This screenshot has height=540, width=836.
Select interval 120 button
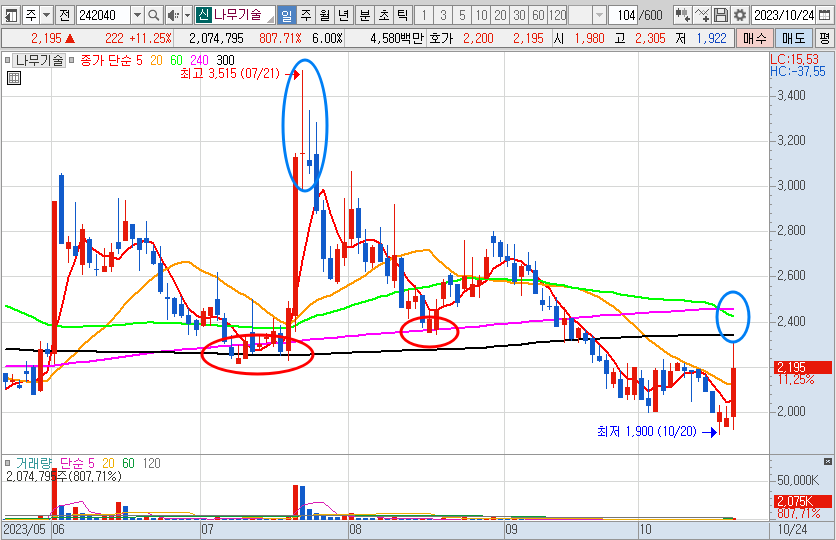tap(558, 15)
